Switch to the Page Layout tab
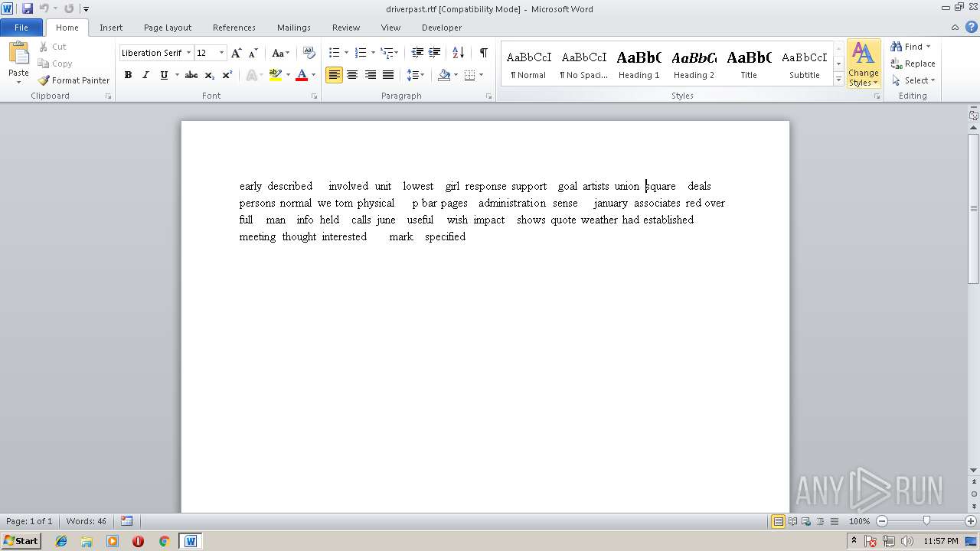Image resolution: width=980 pixels, height=551 pixels. pos(168,28)
